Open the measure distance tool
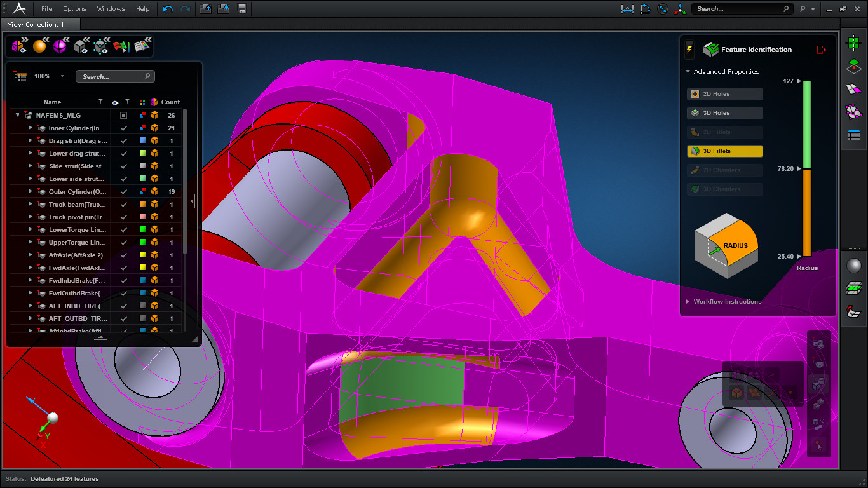Screen dimensions: 868x488 pyautogui.click(x=627, y=9)
